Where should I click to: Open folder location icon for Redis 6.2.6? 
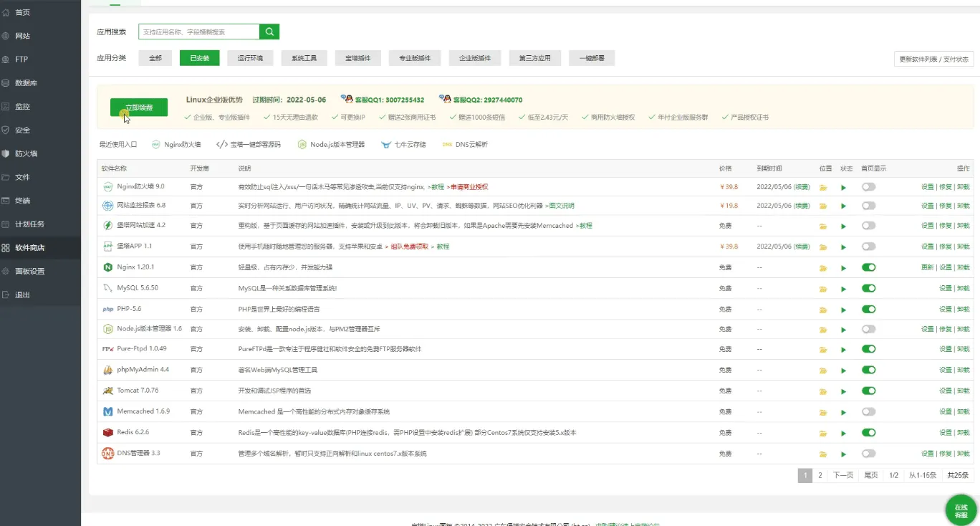pos(824,433)
